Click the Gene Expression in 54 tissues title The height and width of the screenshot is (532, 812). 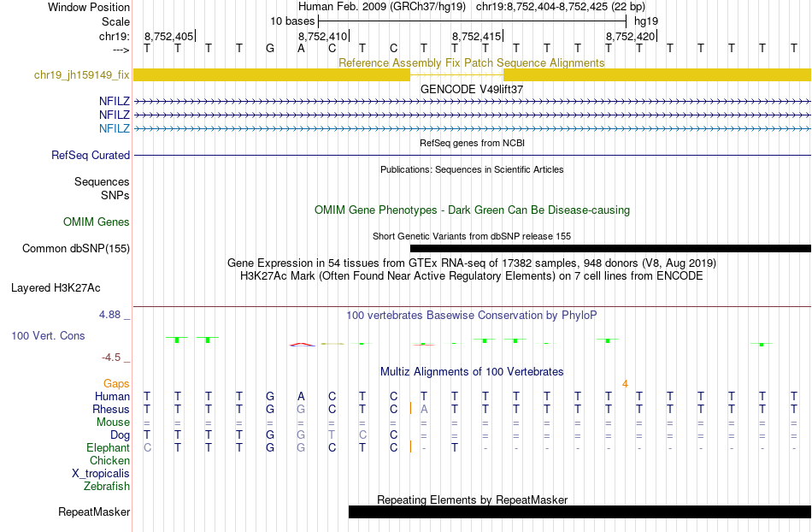point(472,263)
